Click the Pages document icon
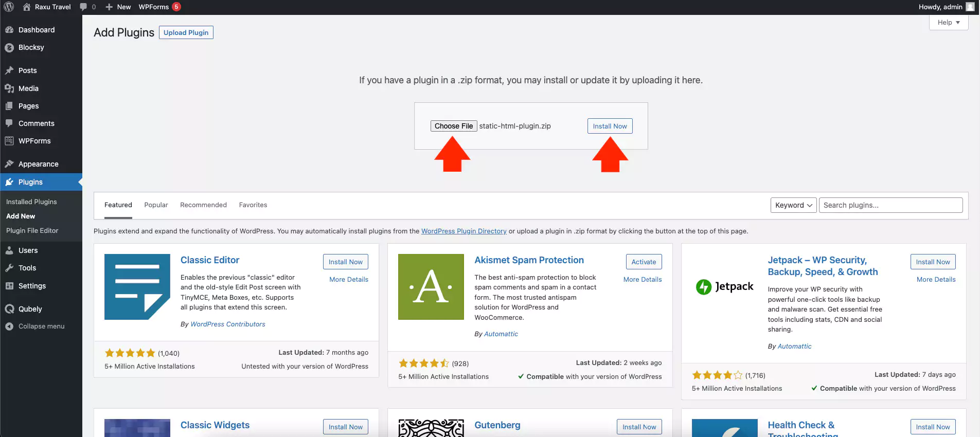The image size is (980, 437). [x=9, y=106]
